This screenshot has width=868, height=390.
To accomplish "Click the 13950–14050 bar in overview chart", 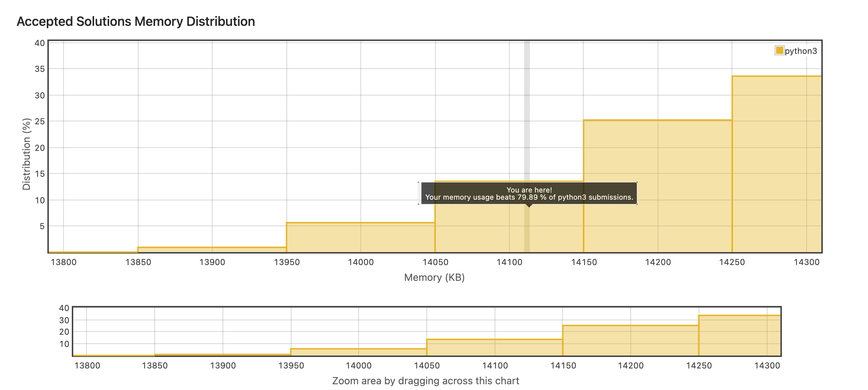I will [x=358, y=352].
